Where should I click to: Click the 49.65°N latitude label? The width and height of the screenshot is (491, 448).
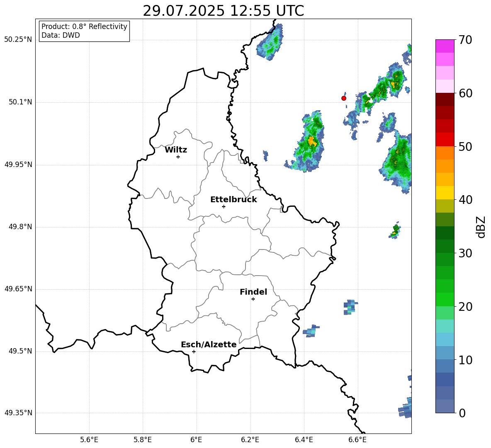pyautogui.click(x=18, y=289)
